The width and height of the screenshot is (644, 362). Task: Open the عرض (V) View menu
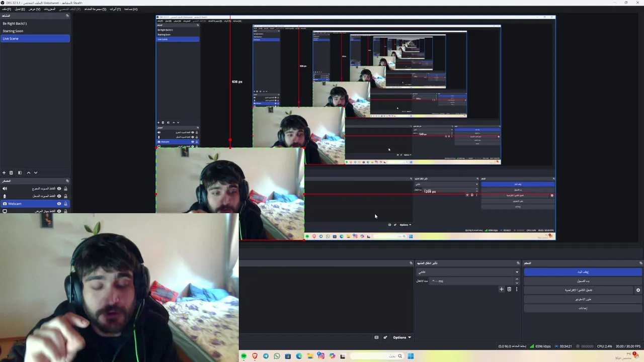click(34, 9)
